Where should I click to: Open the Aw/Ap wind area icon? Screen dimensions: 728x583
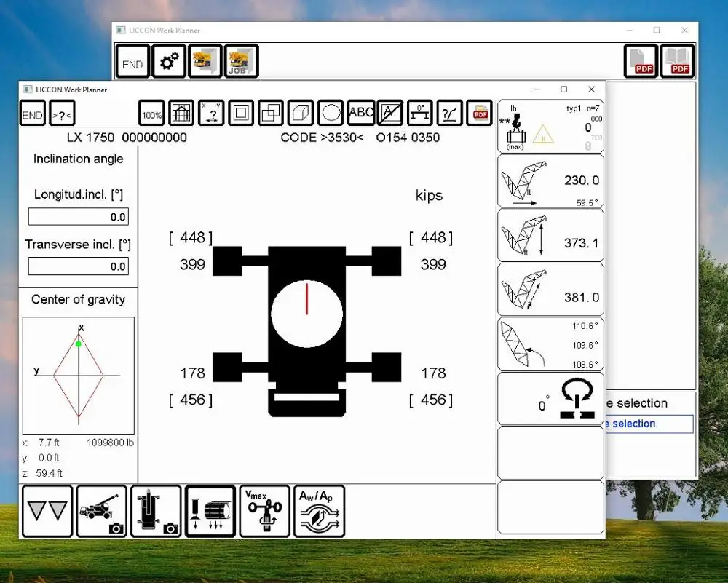[319, 512]
